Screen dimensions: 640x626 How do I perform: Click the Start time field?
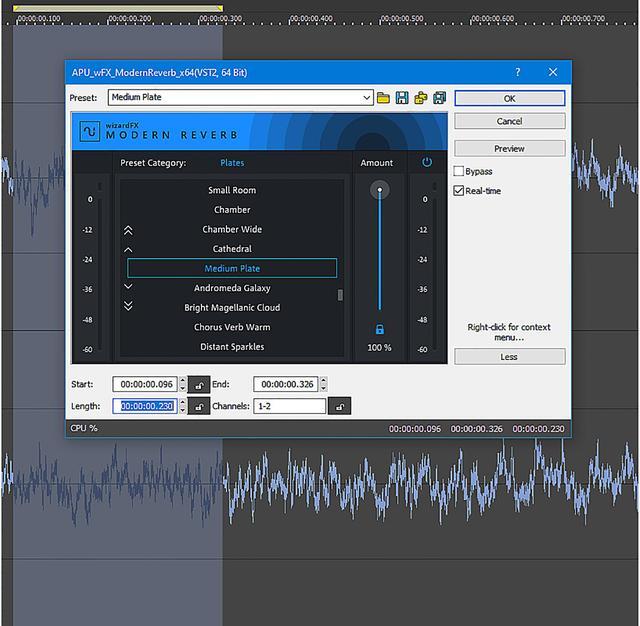click(145, 384)
